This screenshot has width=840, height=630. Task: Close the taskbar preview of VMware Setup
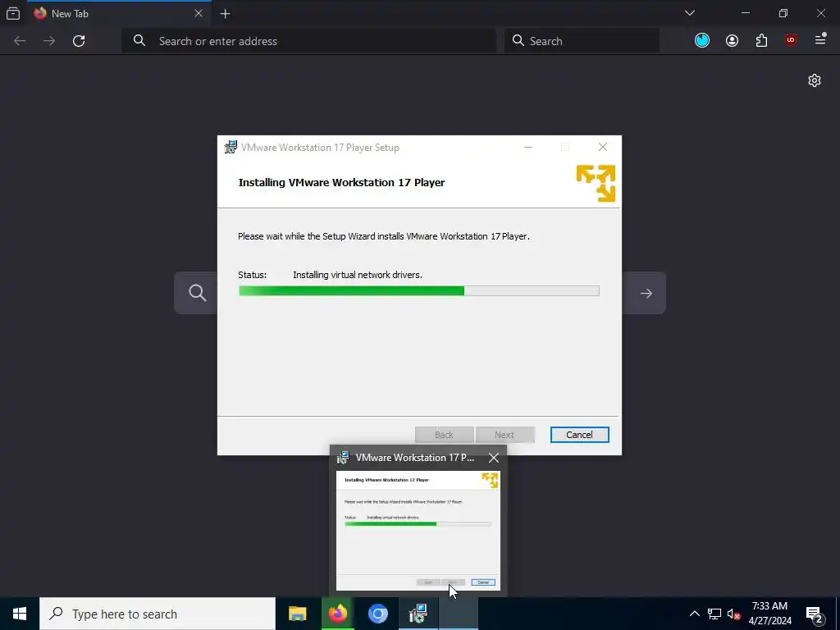pos(493,458)
